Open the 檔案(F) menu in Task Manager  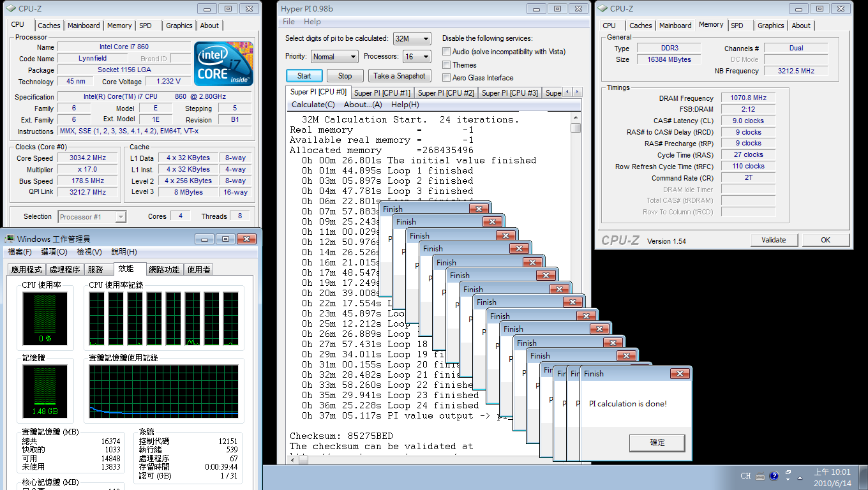pyautogui.click(x=20, y=252)
